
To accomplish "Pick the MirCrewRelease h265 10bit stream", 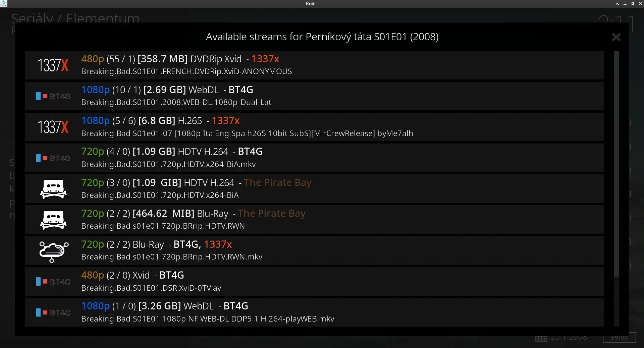I will pos(314,127).
